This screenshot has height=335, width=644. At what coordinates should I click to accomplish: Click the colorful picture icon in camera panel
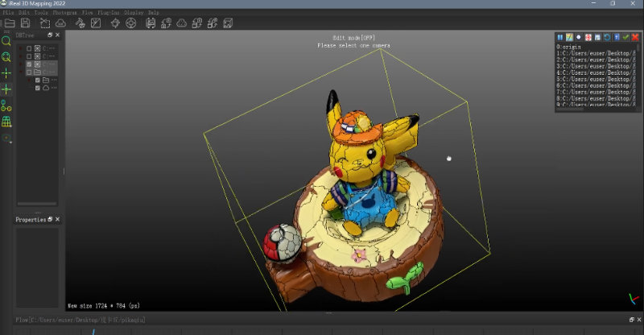click(569, 37)
